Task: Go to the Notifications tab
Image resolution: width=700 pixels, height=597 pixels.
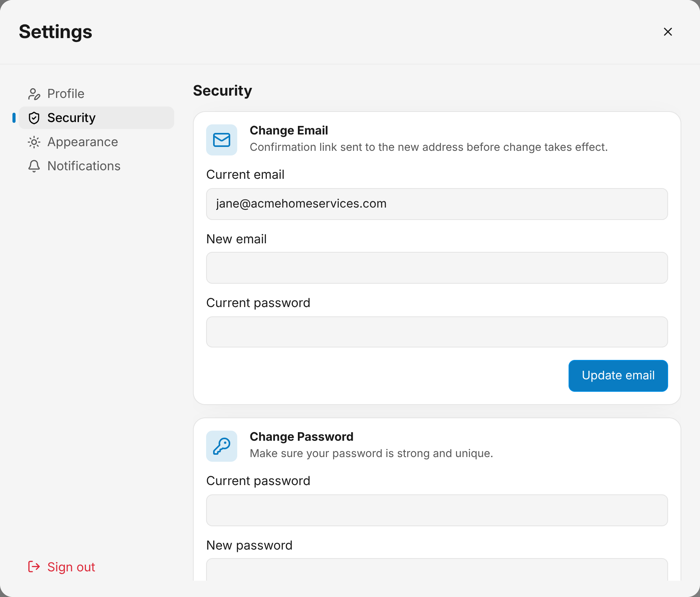Action: pyautogui.click(x=96, y=166)
